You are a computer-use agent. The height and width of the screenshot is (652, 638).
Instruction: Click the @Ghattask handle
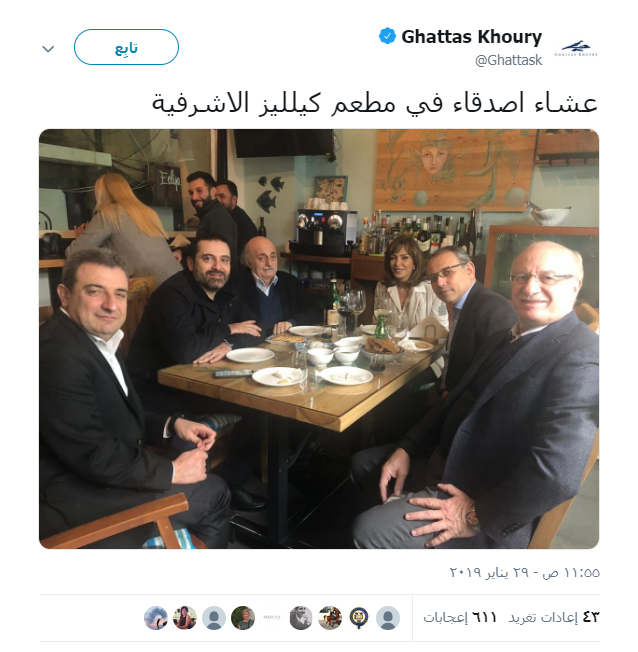[x=509, y=60]
